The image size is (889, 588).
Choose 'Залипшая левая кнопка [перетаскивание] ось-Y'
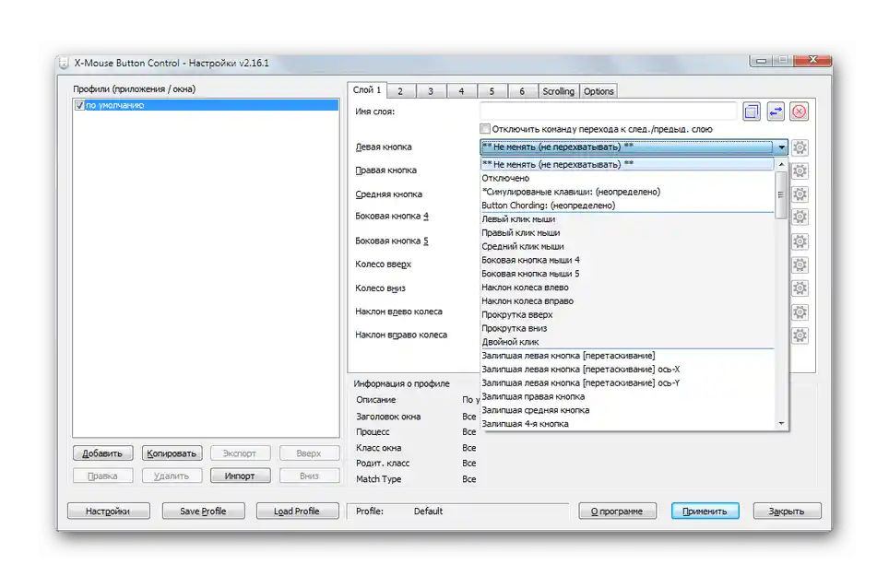627,382
